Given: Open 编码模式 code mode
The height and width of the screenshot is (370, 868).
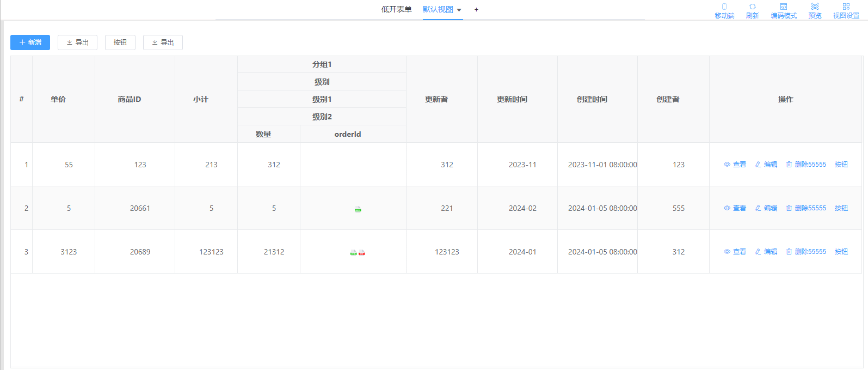Looking at the screenshot, I should click(783, 10).
